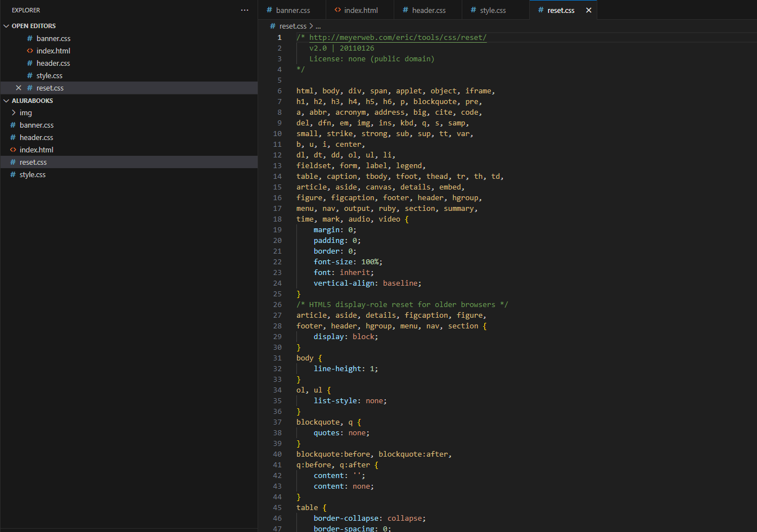Click the HTML5 display-role reset comment
The height and width of the screenshot is (532, 757).
(402, 304)
